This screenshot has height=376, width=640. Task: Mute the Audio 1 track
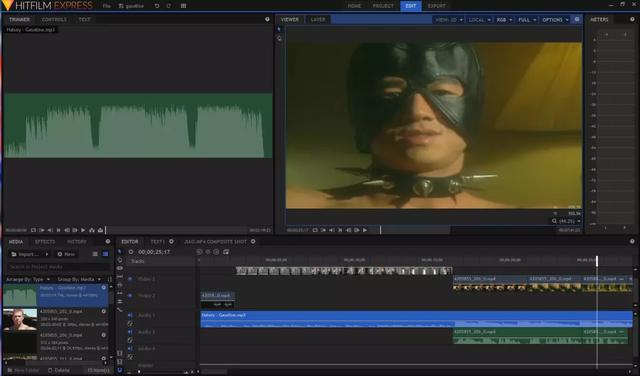pyautogui.click(x=130, y=315)
